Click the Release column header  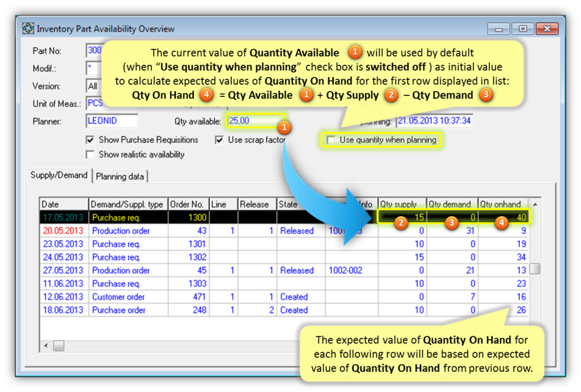point(257,204)
